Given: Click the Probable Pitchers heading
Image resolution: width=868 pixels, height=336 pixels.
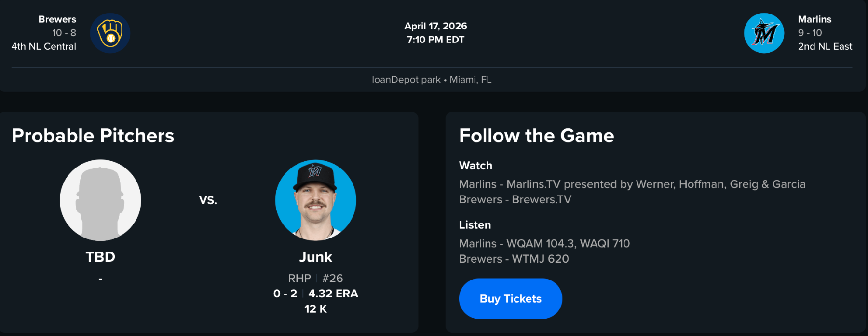Looking at the screenshot, I should (x=93, y=136).
